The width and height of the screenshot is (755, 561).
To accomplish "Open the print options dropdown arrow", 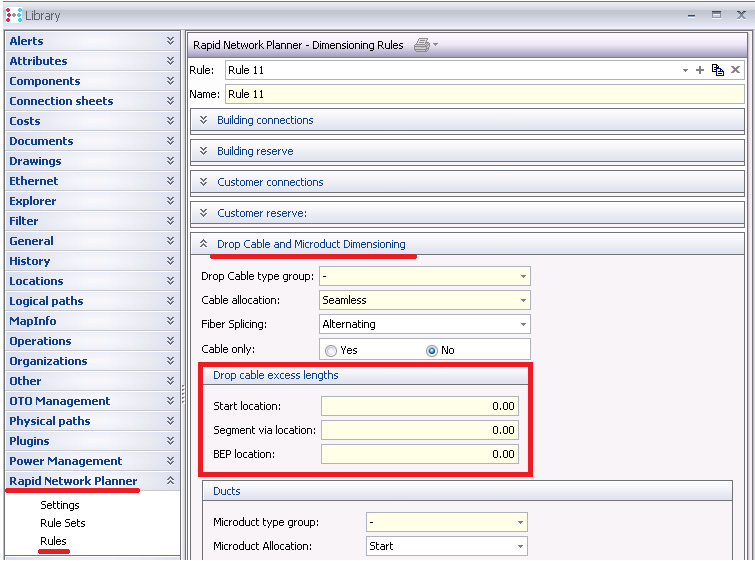I will pos(435,44).
